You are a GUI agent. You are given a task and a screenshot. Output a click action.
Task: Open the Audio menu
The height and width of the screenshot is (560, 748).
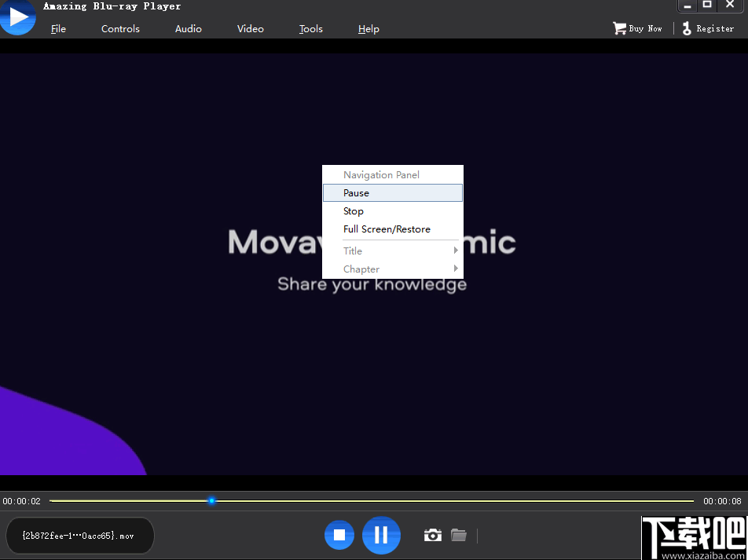point(189,29)
